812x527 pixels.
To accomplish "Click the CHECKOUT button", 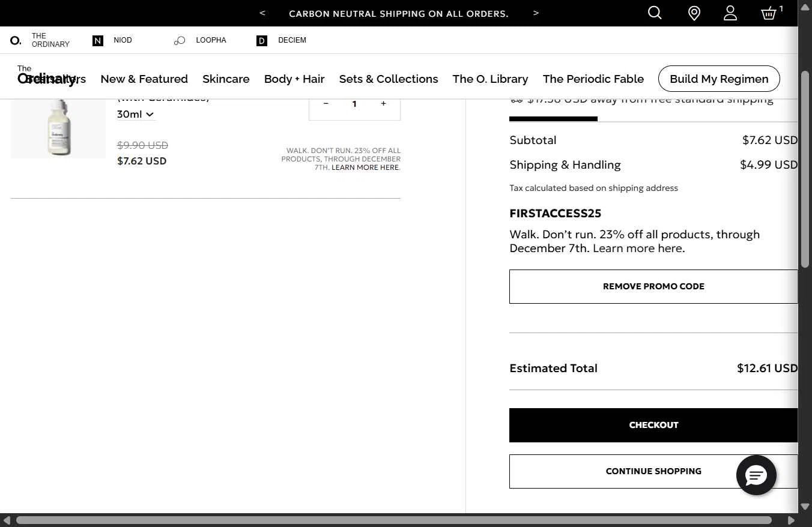I will coord(653,425).
